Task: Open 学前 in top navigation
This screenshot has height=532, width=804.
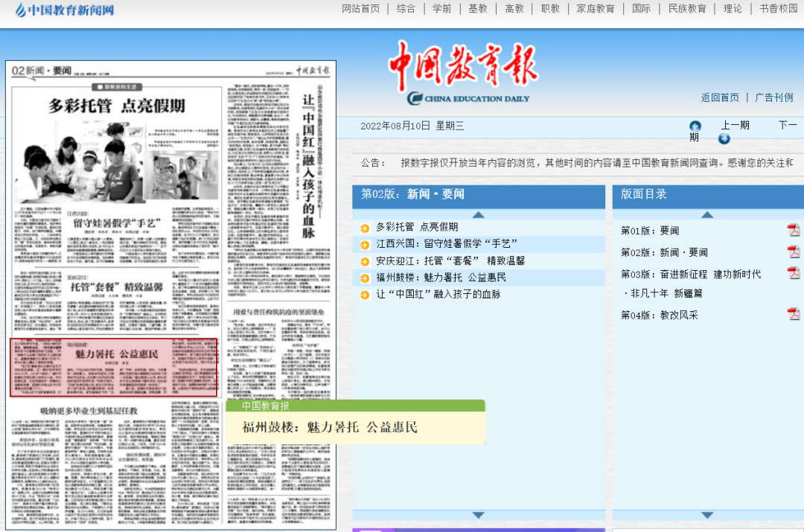Action: [x=442, y=9]
